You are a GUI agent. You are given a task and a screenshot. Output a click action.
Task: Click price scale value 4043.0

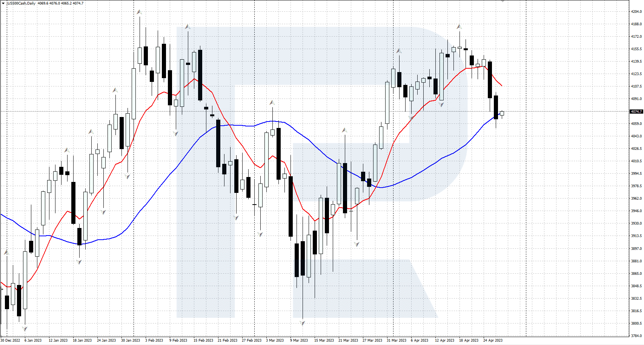point(636,136)
